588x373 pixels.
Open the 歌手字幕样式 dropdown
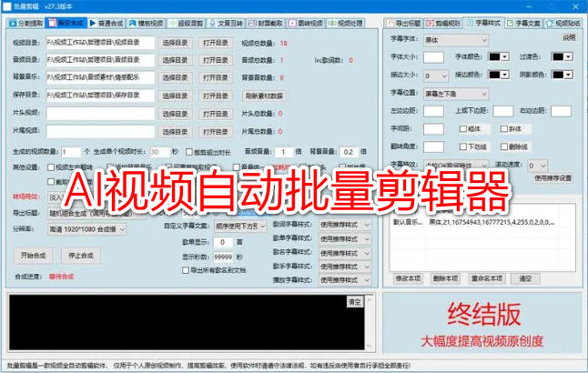[x=345, y=267]
